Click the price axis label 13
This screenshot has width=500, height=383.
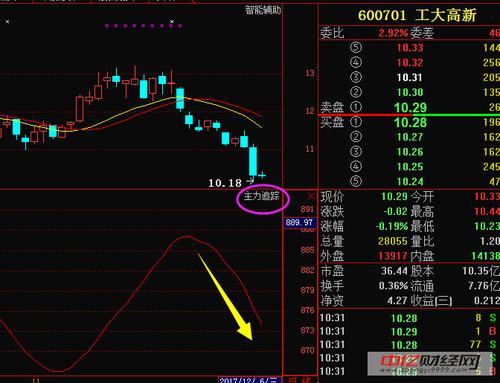[310, 73]
